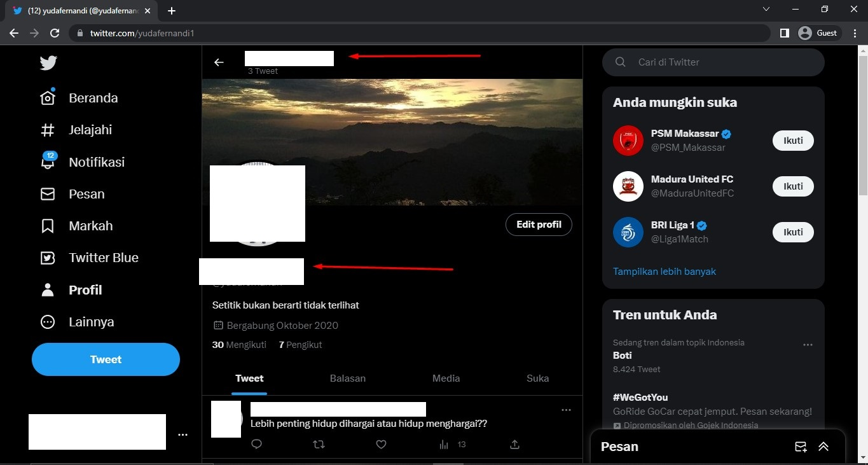868x465 pixels.
Task: Open 30 Mengikuti following list
Action: tap(239, 345)
